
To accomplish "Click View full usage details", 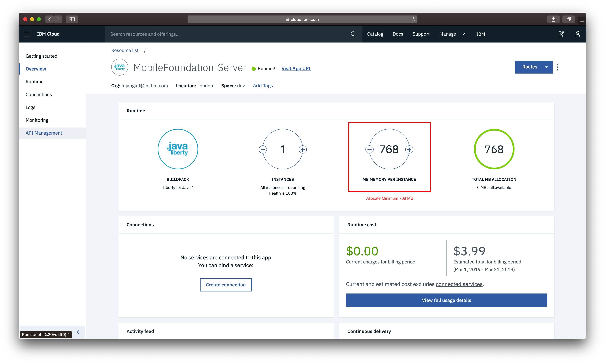I will (446, 300).
